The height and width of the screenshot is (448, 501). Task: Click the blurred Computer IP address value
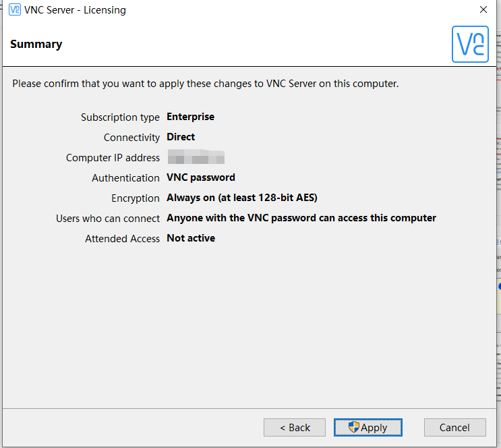196,158
